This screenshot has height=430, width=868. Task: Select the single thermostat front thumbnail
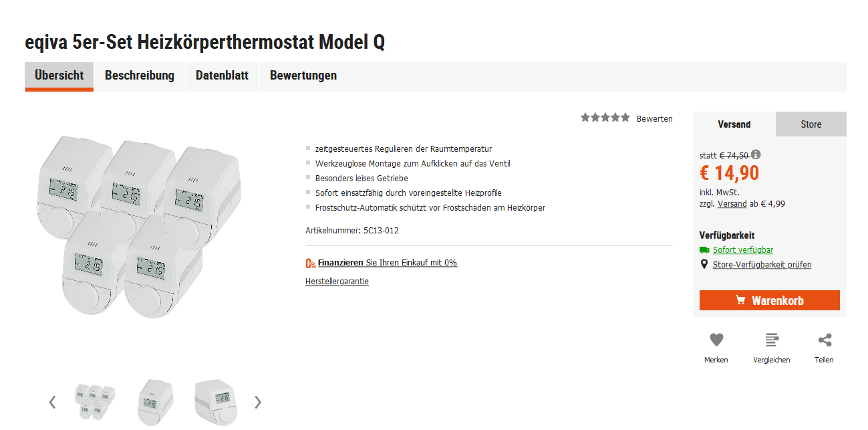156,402
